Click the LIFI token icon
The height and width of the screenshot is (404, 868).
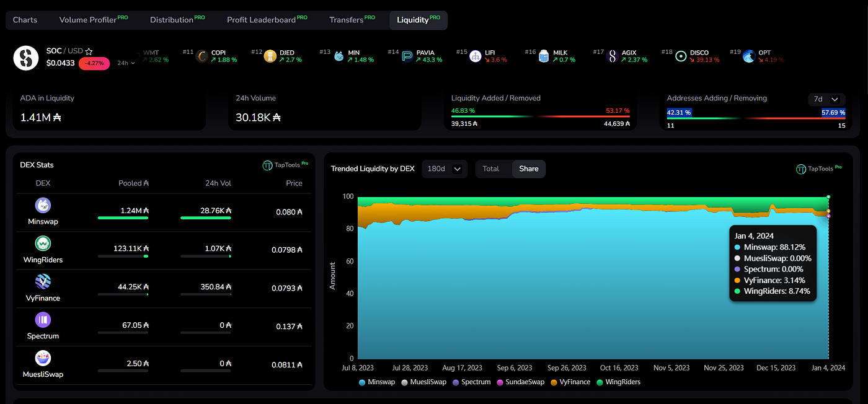(476, 56)
